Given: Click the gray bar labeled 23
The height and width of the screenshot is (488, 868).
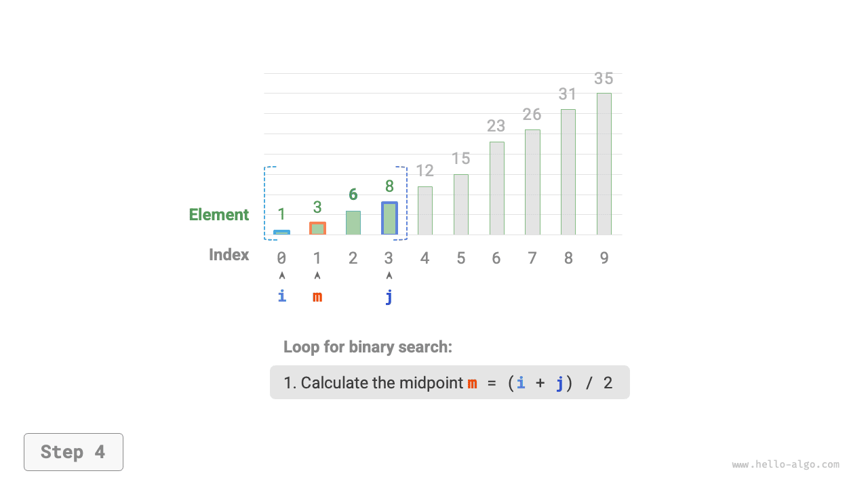Looking at the screenshot, I should tap(496, 188).
